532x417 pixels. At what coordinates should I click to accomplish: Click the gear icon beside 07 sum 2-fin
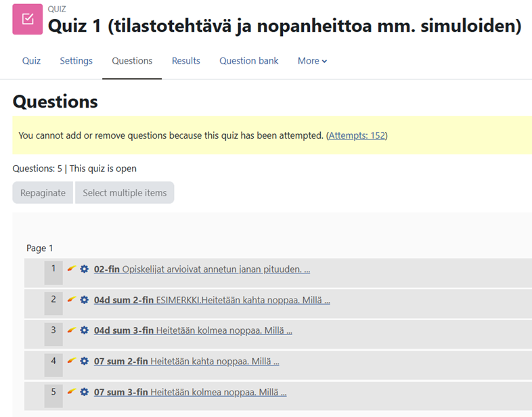84,361
